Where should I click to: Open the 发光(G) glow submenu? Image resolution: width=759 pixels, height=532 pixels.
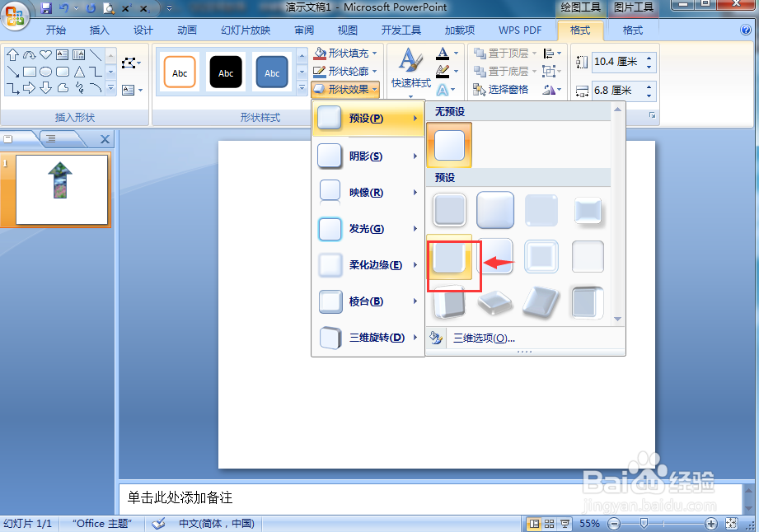point(368,229)
